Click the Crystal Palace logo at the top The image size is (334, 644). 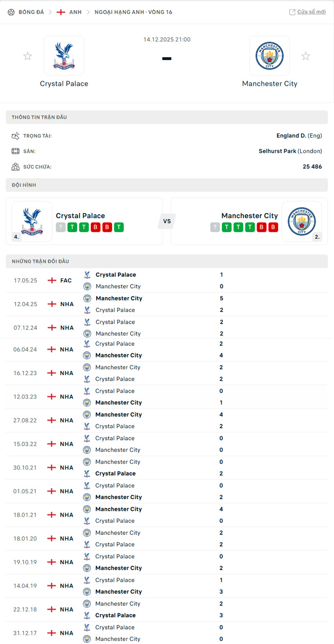pos(64,55)
